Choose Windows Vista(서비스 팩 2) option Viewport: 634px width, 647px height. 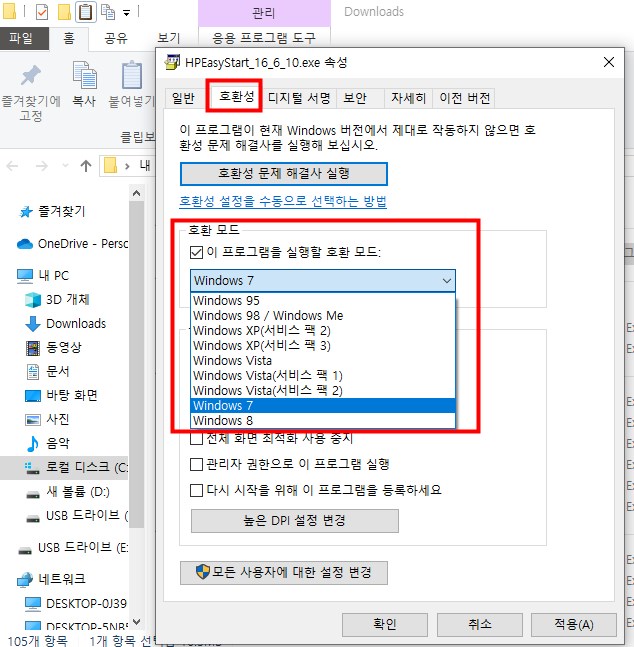pyautogui.click(x=323, y=390)
